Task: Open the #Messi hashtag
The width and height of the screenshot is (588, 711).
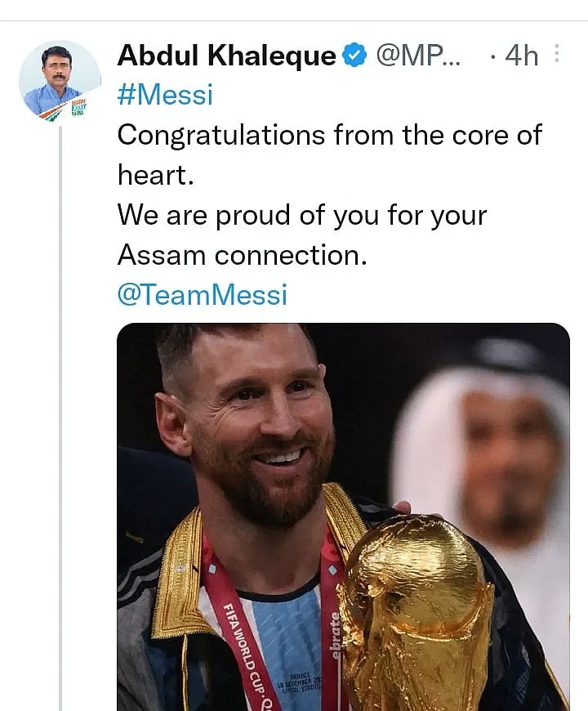Action: coord(165,95)
